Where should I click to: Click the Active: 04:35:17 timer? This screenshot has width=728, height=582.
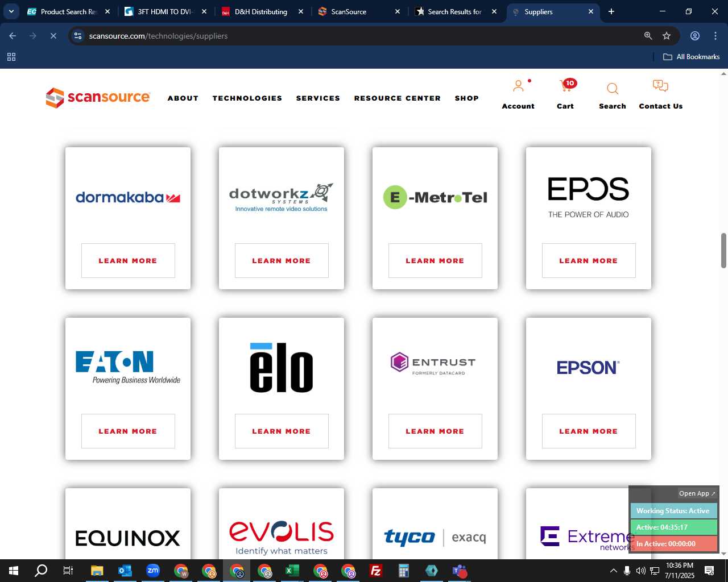point(673,527)
